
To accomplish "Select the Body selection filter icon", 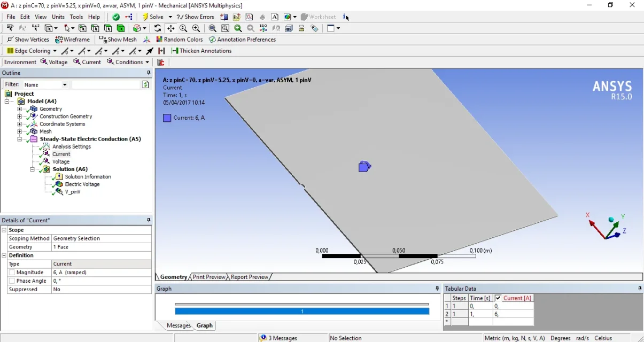I will (121, 28).
